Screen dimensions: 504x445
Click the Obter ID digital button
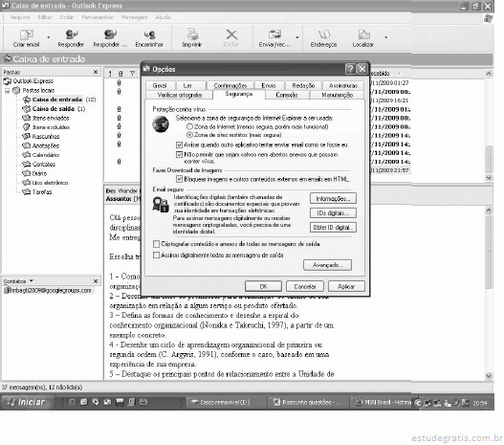click(x=333, y=228)
